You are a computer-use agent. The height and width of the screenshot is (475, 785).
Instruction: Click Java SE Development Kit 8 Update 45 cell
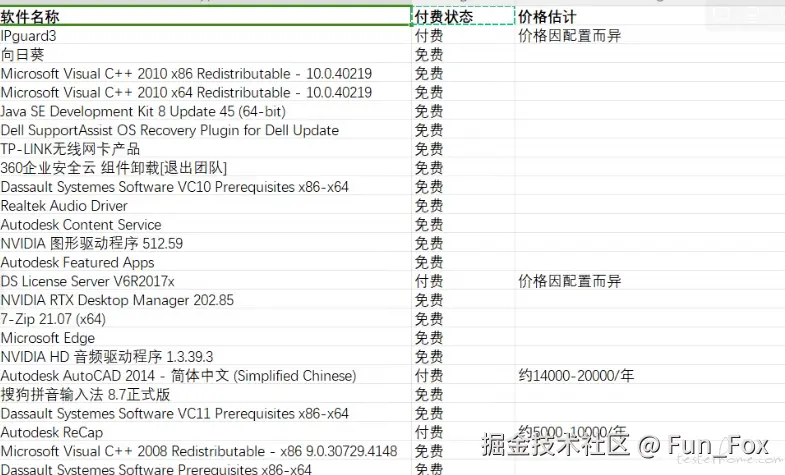point(205,111)
